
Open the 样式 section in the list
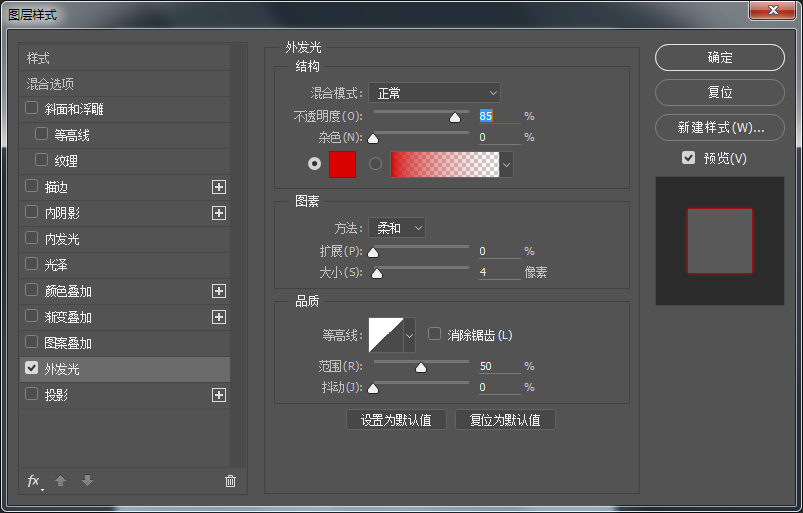click(x=125, y=58)
